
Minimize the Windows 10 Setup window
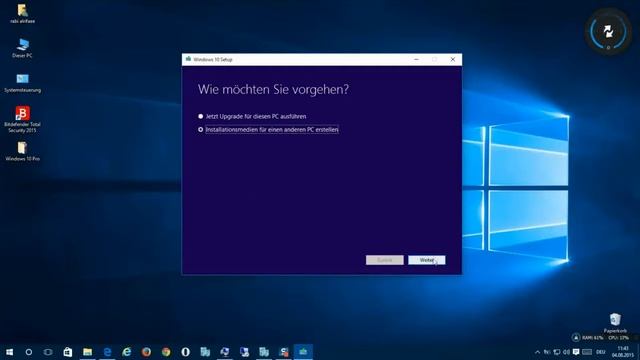(416, 59)
